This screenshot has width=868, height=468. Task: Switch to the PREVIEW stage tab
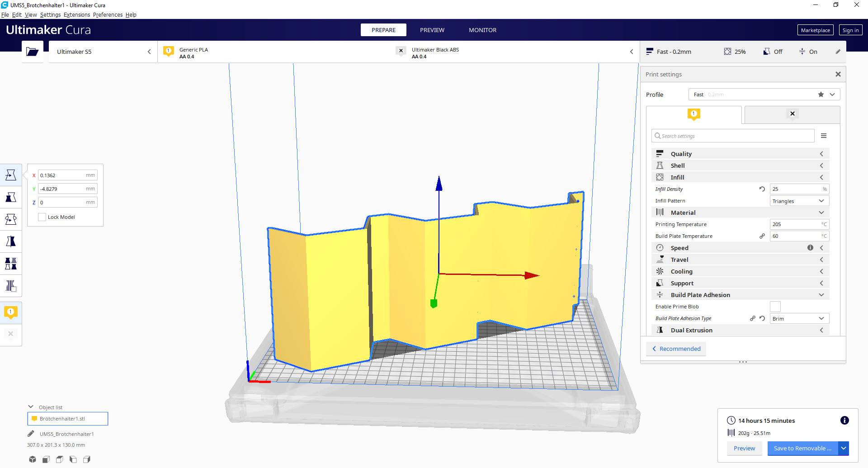coord(432,30)
